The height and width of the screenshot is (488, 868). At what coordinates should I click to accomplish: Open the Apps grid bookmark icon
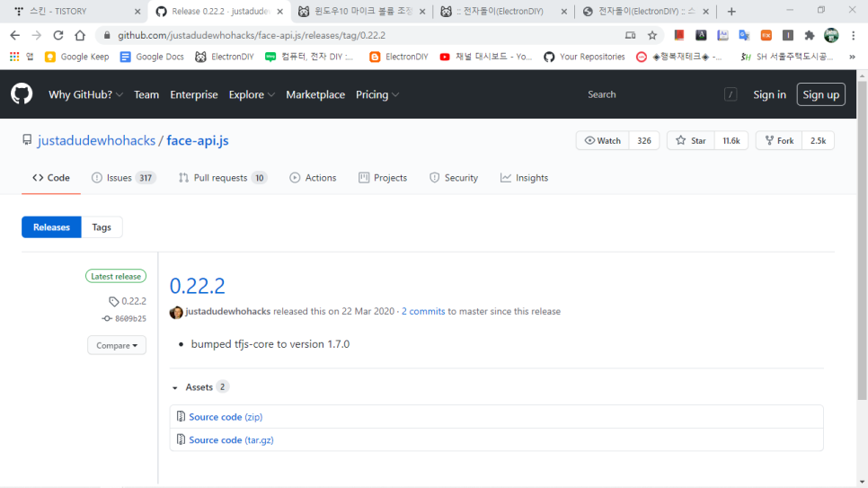(14, 57)
